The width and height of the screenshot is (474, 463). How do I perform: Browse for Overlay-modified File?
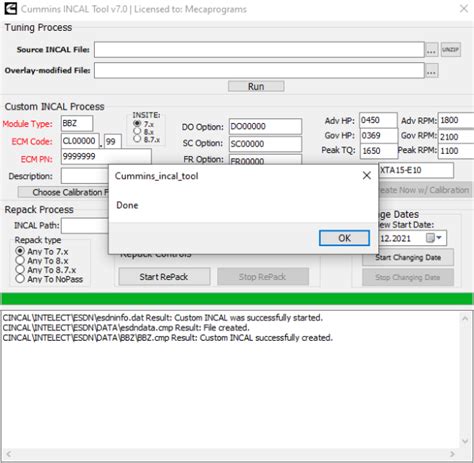[x=431, y=70]
